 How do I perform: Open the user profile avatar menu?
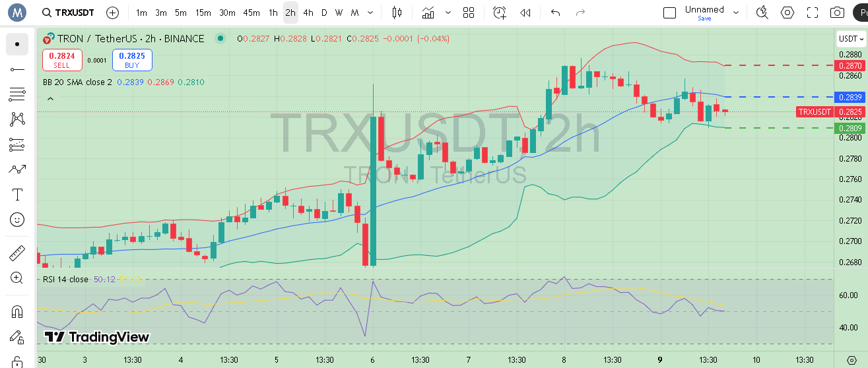(x=17, y=12)
